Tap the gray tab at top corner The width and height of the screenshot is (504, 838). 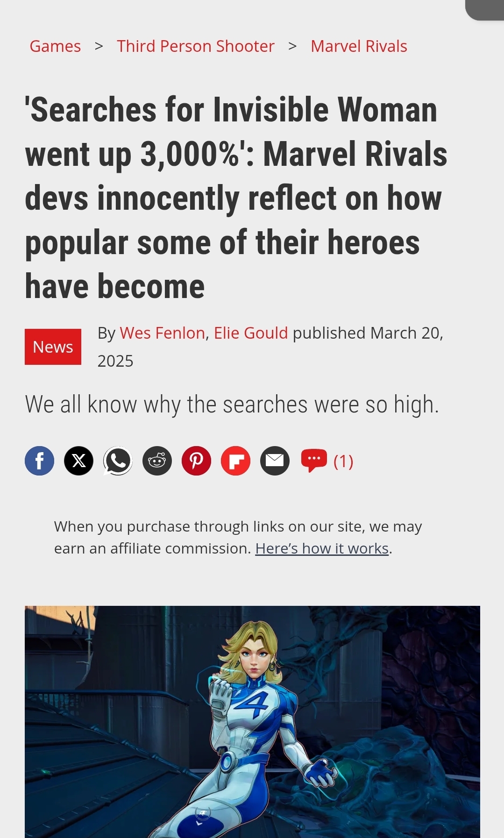pyautogui.click(x=485, y=10)
